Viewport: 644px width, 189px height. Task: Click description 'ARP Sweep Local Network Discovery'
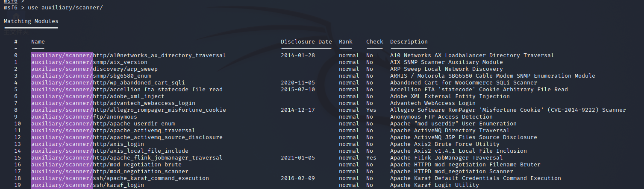tap(447, 69)
